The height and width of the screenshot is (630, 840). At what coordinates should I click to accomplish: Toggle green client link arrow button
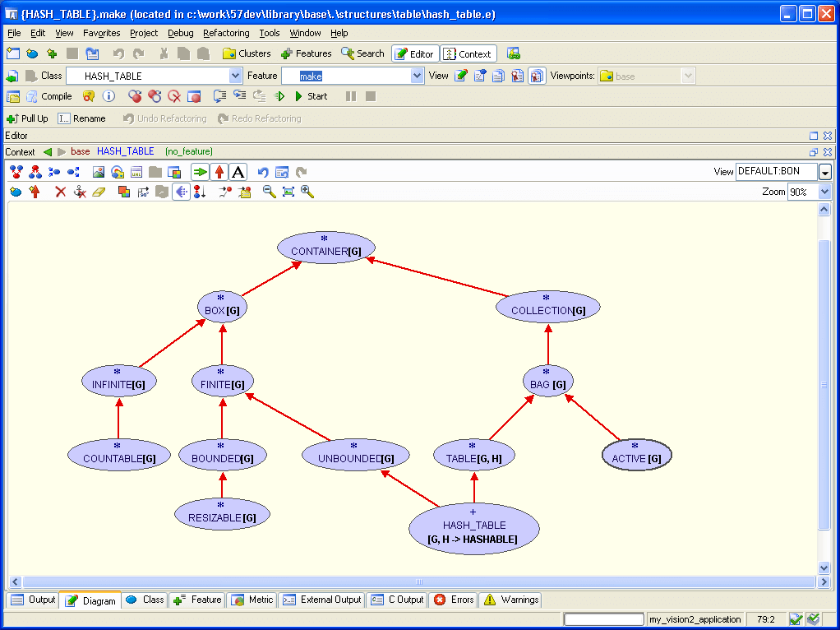click(200, 172)
